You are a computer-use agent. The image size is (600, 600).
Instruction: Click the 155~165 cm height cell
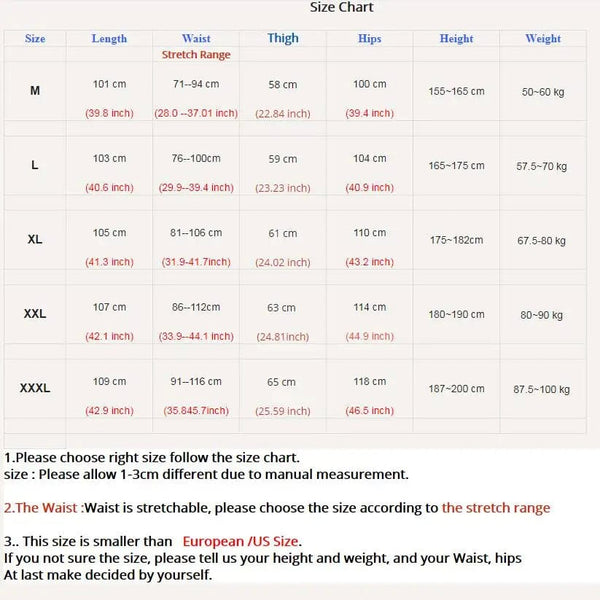click(456, 91)
